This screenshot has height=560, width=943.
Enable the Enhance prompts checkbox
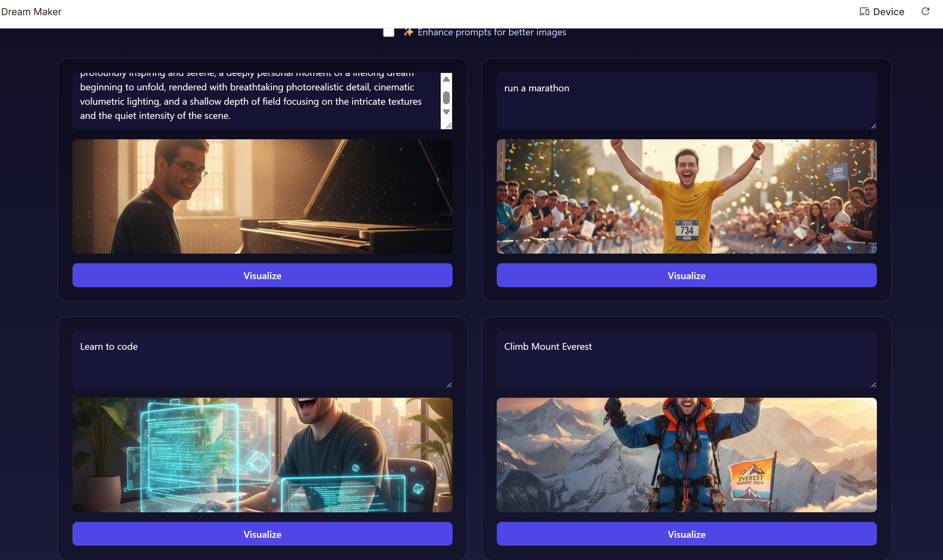(388, 33)
